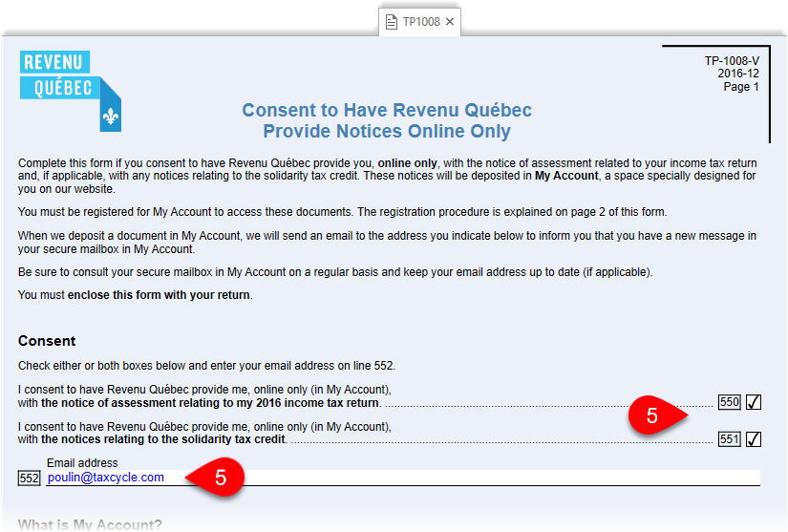This screenshot has width=788, height=532.
Task: Click the line 552 number box
Action: coord(30,479)
